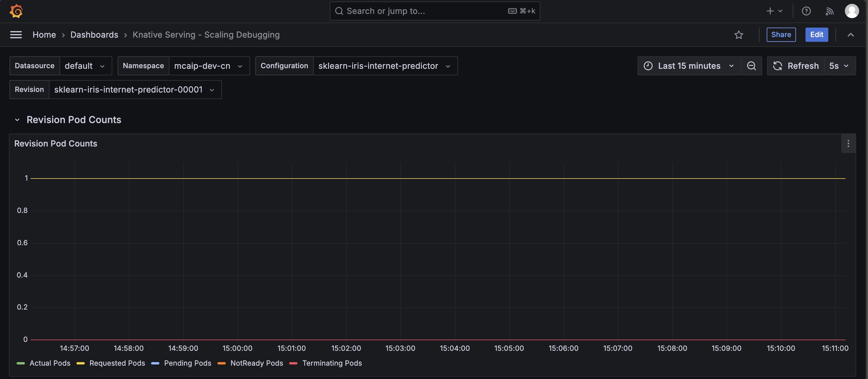Screen dimensions: 868x379
Task: Open the Last 15 minutes time picker
Action: (689, 66)
